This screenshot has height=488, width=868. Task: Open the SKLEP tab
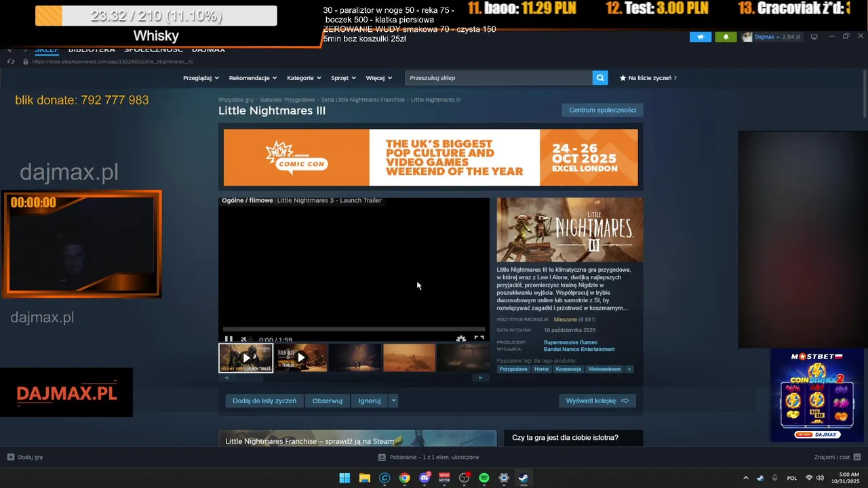pyautogui.click(x=47, y=49)
